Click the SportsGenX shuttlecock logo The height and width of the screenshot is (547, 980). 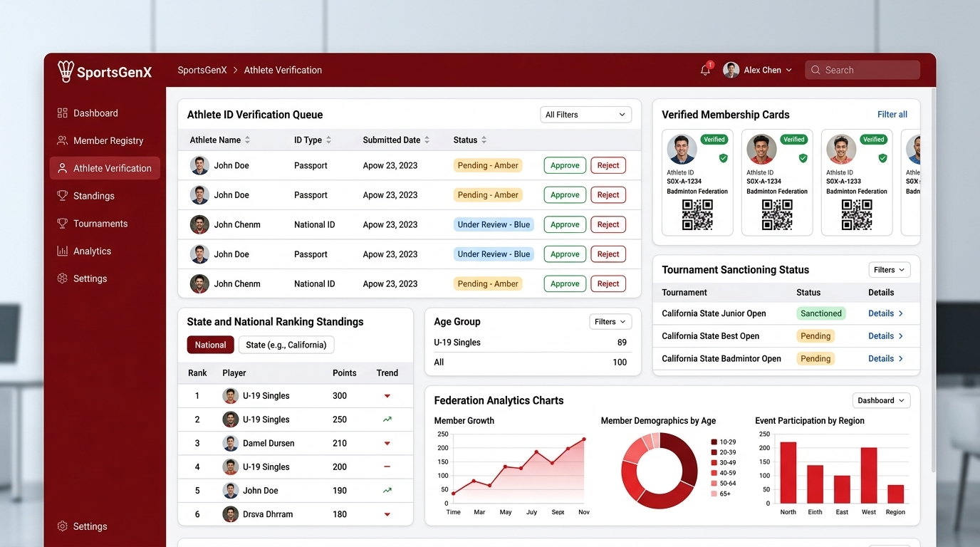point(66,71)
